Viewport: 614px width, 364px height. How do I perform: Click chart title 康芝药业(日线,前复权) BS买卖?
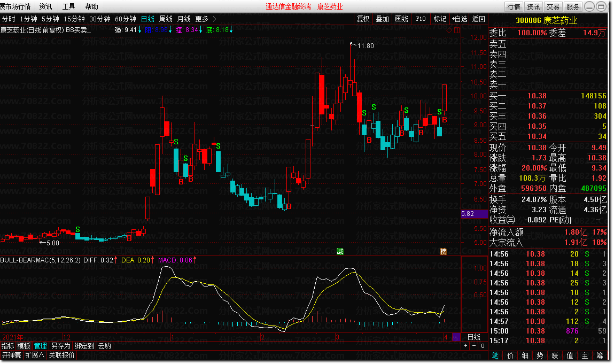click(45, 30)
